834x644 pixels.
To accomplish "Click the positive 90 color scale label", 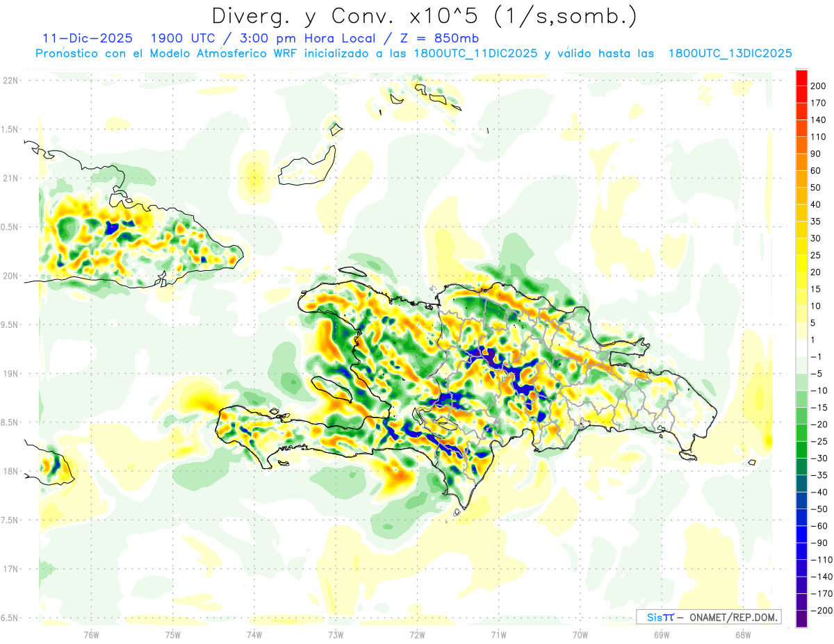I will 816,153.
